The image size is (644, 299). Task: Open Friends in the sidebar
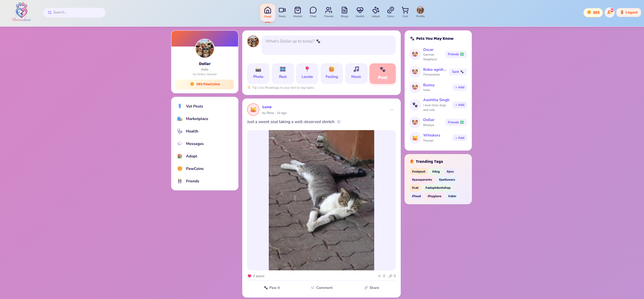pyautogui.click(x=205, y=181)
